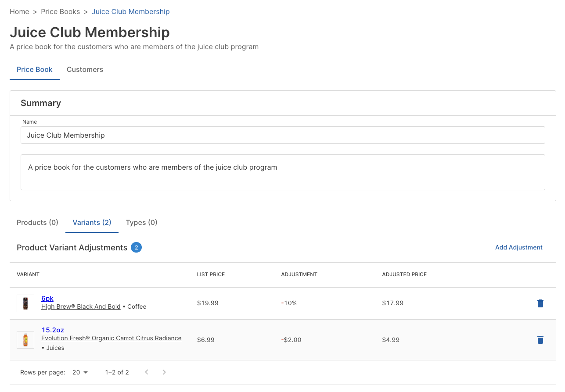
Task: Click the Name input field
Action: pyautogui.click(x=283, y=135)
